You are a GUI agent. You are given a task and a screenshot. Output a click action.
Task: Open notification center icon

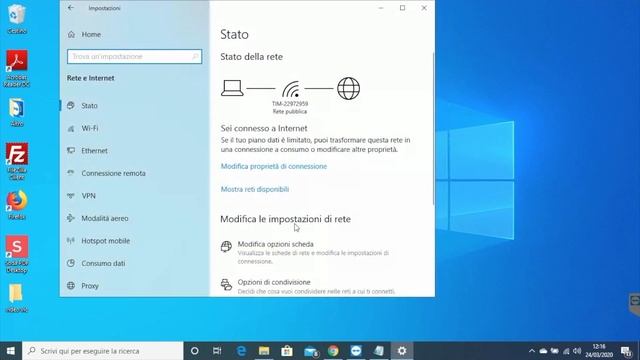coord(627,351)
